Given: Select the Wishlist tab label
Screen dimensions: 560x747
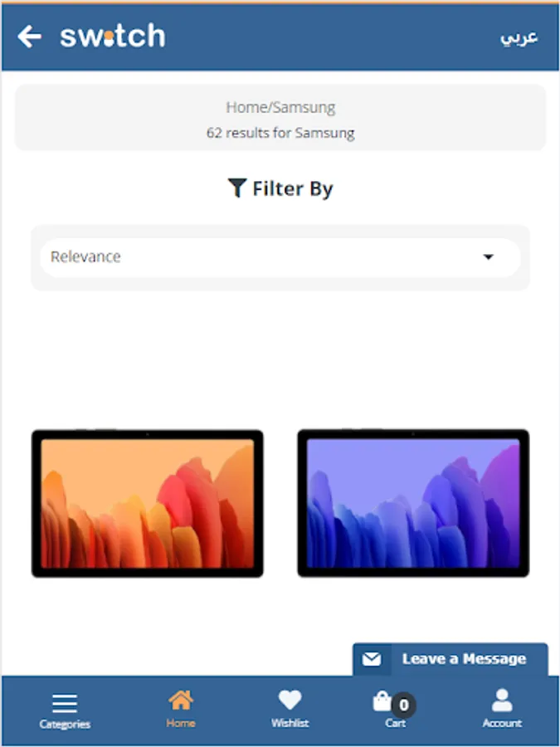Looking at the screenshot, I should [290, 723].
